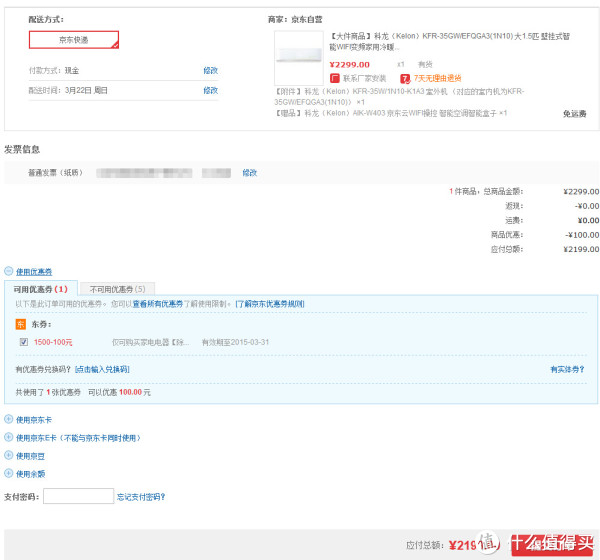Open the 了解京东优惠券规则 link
Image resolution: width=600 pixels, height=560 pixels.
pos(270,304)
